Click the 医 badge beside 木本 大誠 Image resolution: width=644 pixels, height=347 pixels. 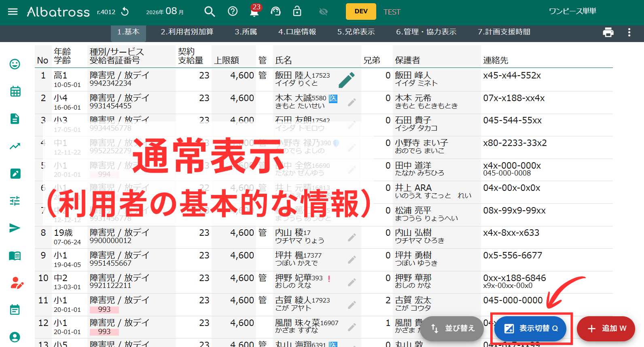click(x=333, y=98)
